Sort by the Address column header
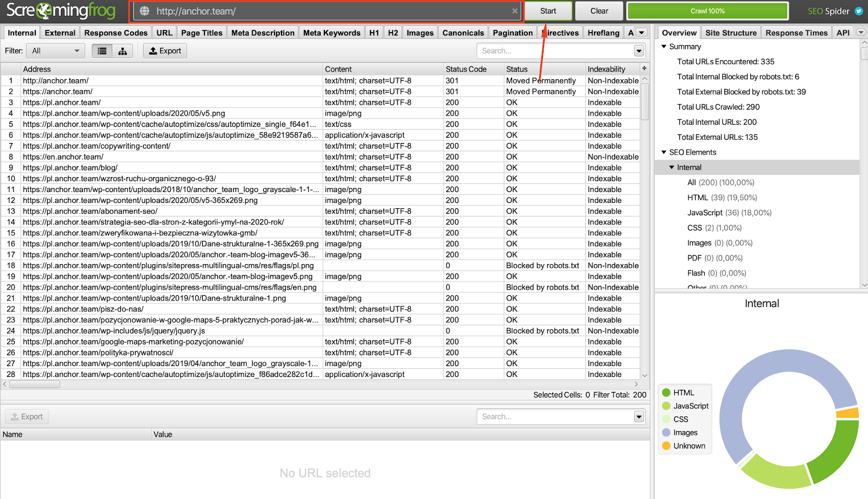This screenshot has height=499, width=868. pyautogui.click(x=173, y=69)
